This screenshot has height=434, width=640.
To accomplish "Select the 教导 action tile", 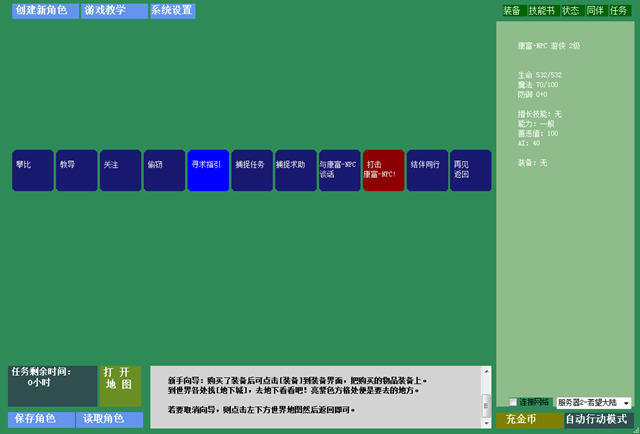I will (77, 170).
